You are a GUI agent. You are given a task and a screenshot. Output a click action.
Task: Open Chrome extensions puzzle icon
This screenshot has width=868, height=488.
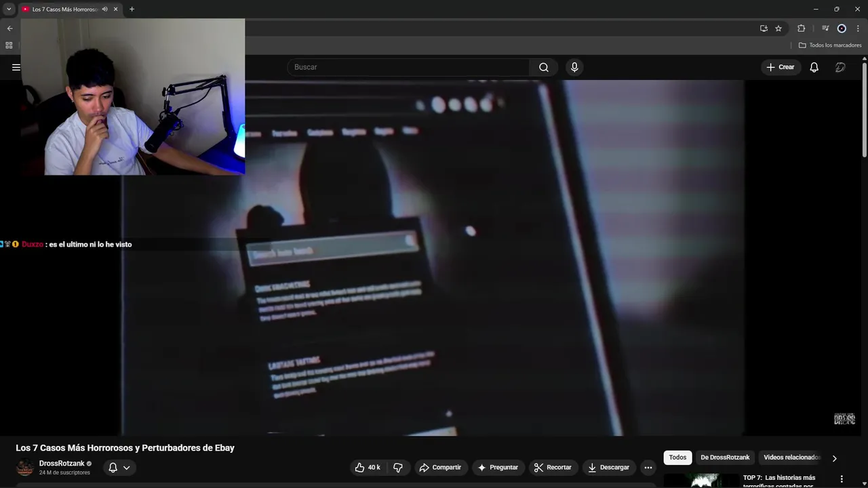pos(801,28)
